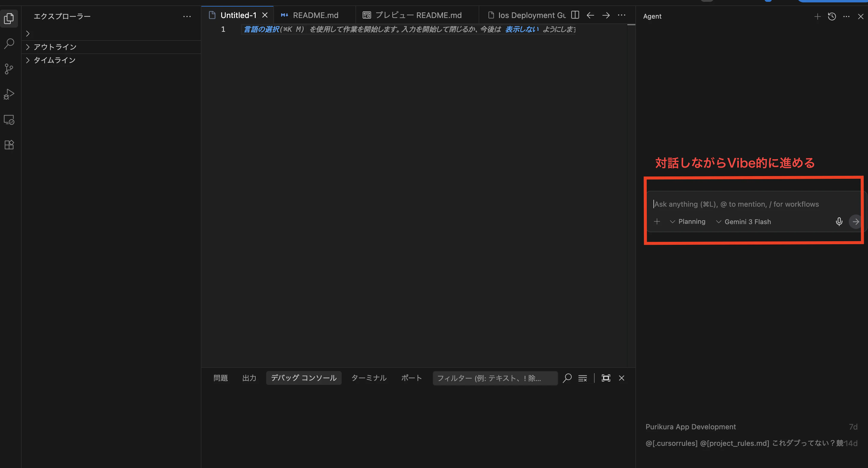868x468 pixels.
Task: Expand the アウトライン section
Action: 111,47
